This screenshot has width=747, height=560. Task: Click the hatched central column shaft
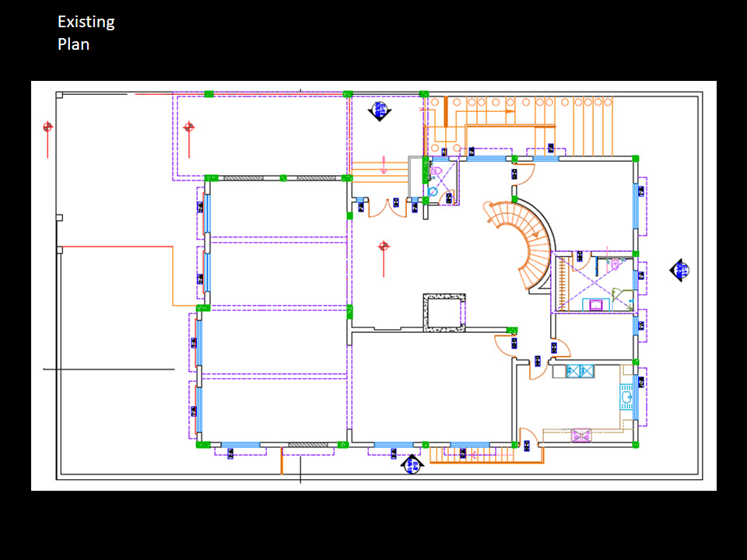pyautogui.click(x=444, y=313)
